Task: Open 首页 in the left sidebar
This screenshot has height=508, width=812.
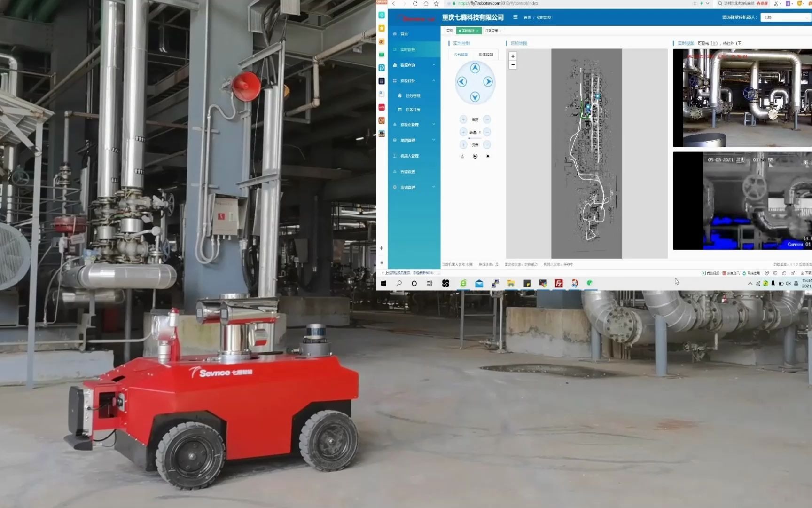Action: click(414, 34)
